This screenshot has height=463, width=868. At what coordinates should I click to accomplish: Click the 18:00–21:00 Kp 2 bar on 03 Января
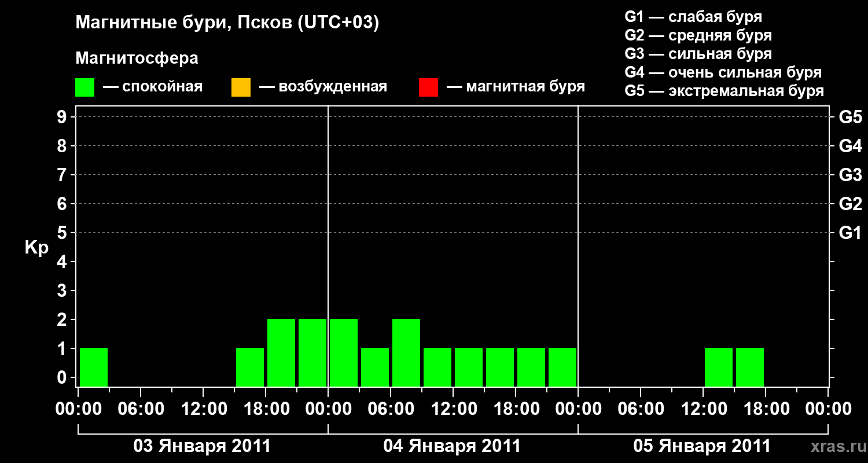[281, 352]
